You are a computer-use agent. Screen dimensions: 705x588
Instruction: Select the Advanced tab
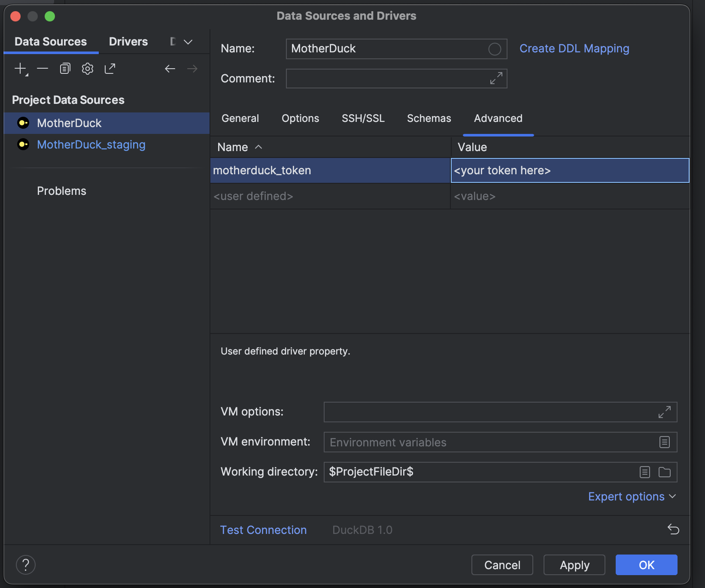point(498,118)
